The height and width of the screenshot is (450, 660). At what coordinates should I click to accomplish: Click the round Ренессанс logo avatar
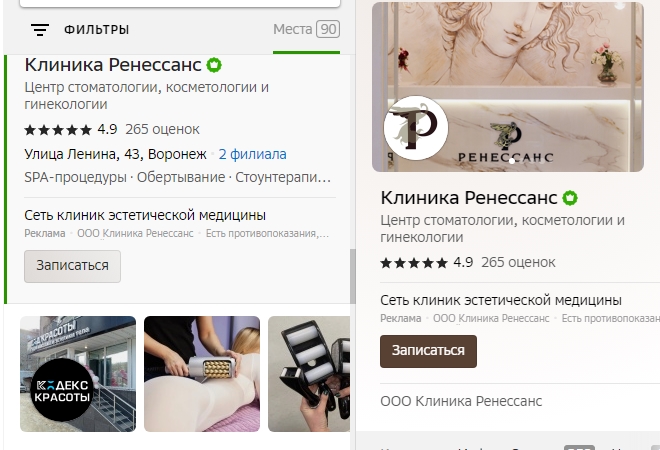[416, 128]
